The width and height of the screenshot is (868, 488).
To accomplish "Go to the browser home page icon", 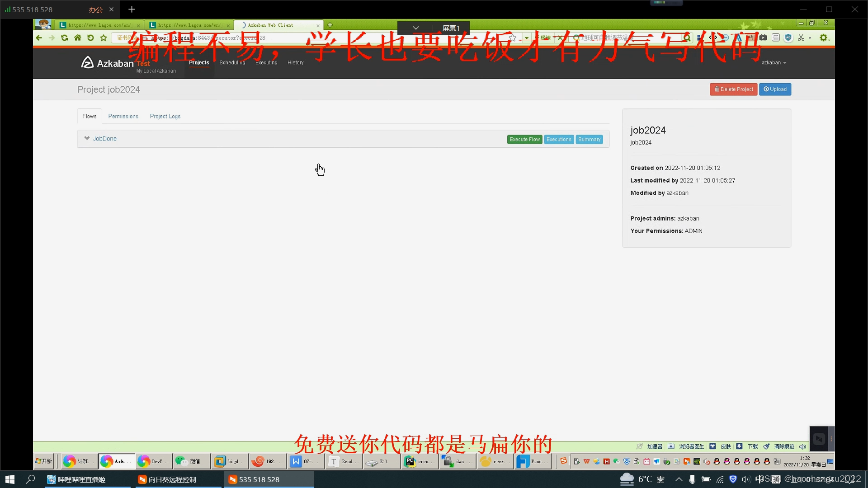I will [x=78, y=38].
